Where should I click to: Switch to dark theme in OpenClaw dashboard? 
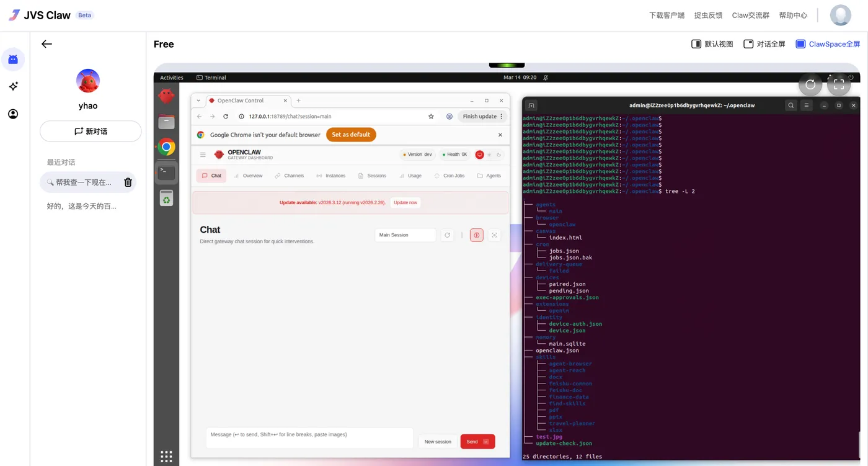[499, 155]
